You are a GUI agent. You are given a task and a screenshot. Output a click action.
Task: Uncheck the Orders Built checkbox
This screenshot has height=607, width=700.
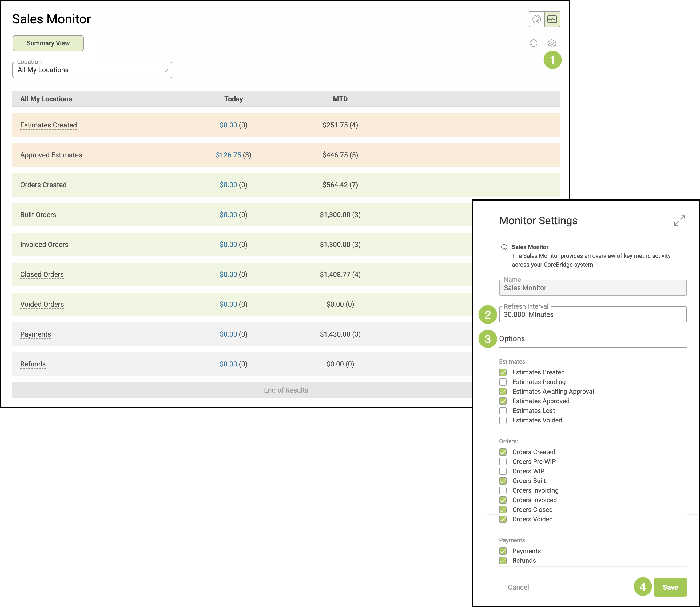coord(503,481)
